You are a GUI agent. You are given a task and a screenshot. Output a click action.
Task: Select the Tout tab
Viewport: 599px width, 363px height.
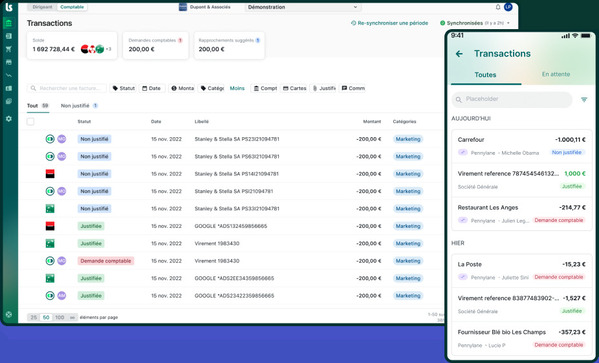tap(38, 106)
